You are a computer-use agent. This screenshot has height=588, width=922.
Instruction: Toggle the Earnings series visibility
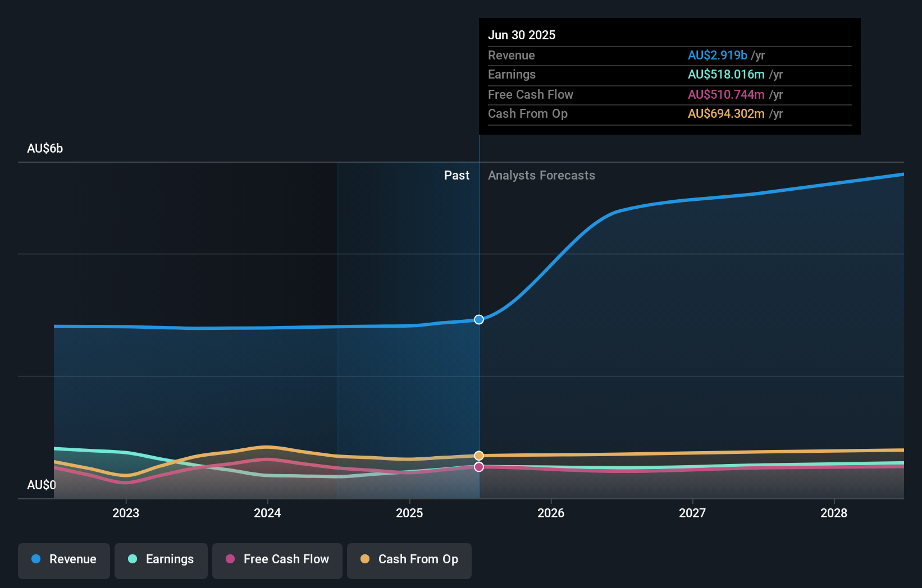tap(161, 559)
